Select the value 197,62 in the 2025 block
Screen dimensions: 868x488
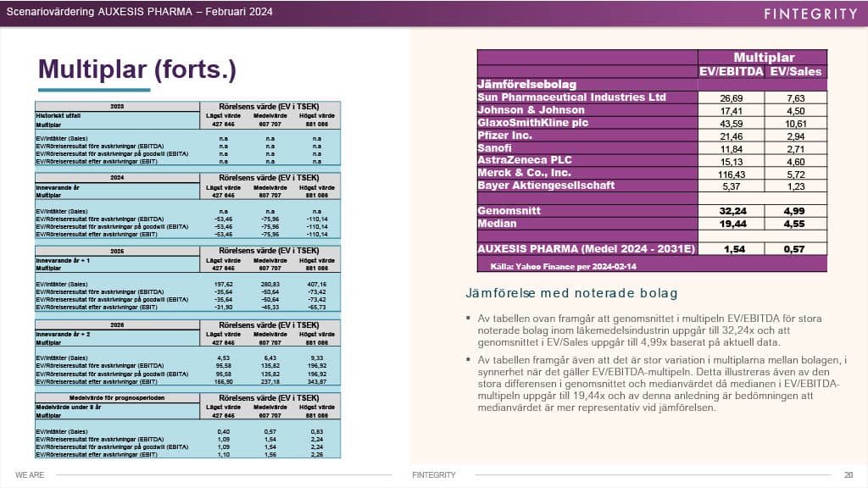point(224,285)
